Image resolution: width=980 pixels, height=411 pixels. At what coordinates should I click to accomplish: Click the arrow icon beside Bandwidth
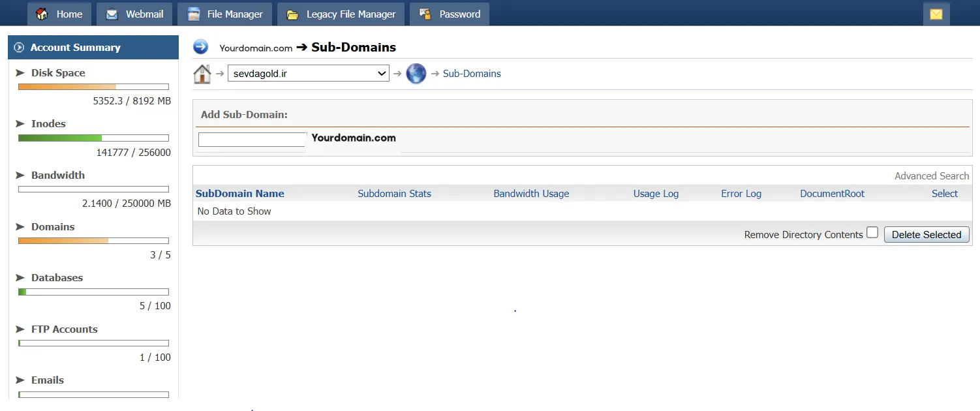click(20, 175)
